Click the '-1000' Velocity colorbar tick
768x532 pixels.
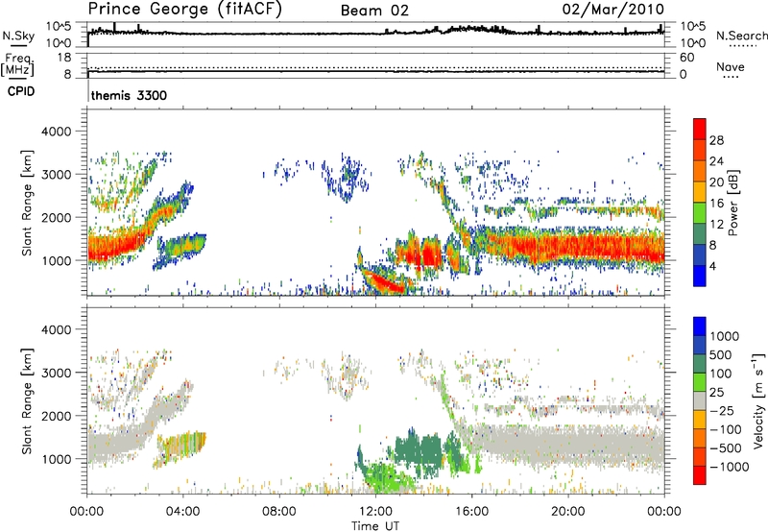(x=730, y=467)
